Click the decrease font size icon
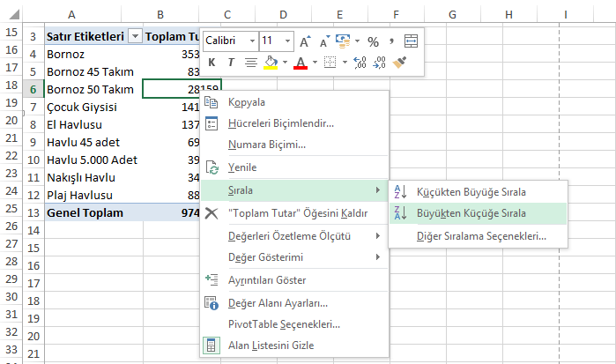This screenshot has width=616, height=364. click(x=323, y=41)
